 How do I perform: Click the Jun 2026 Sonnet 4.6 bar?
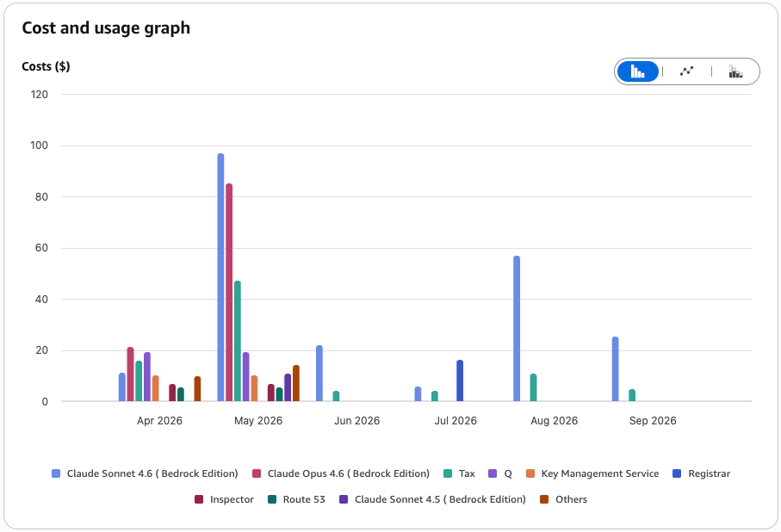319,374
